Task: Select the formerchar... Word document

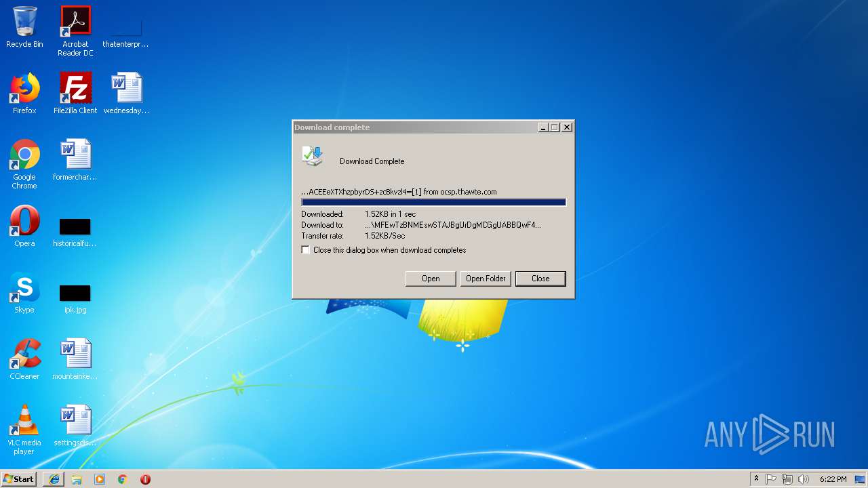Action: (75, 160)
